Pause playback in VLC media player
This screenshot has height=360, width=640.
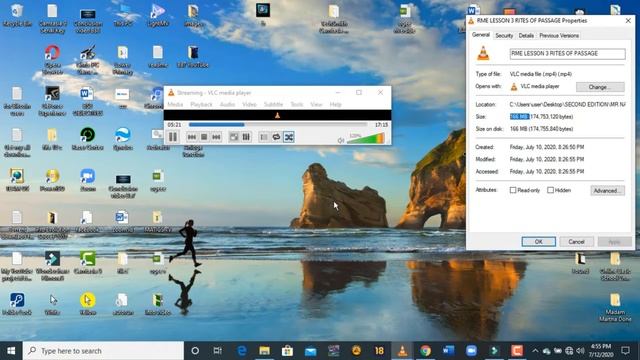pos(173,137)
